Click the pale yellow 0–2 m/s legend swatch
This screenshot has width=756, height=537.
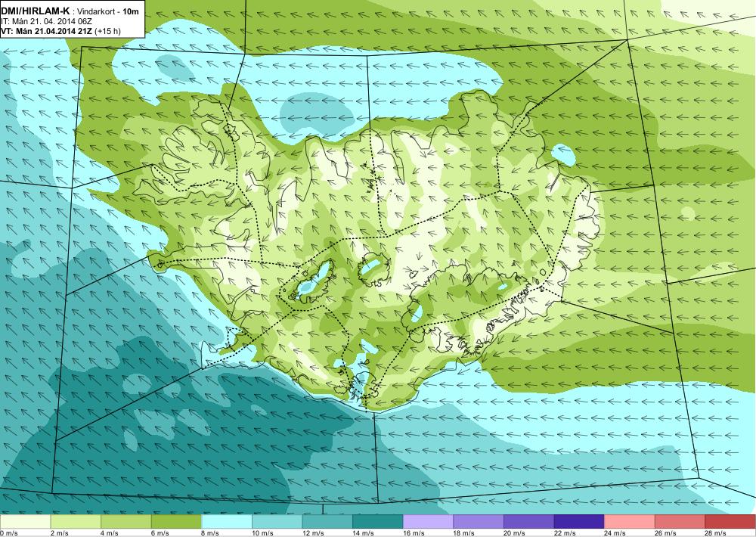point(25,522)
